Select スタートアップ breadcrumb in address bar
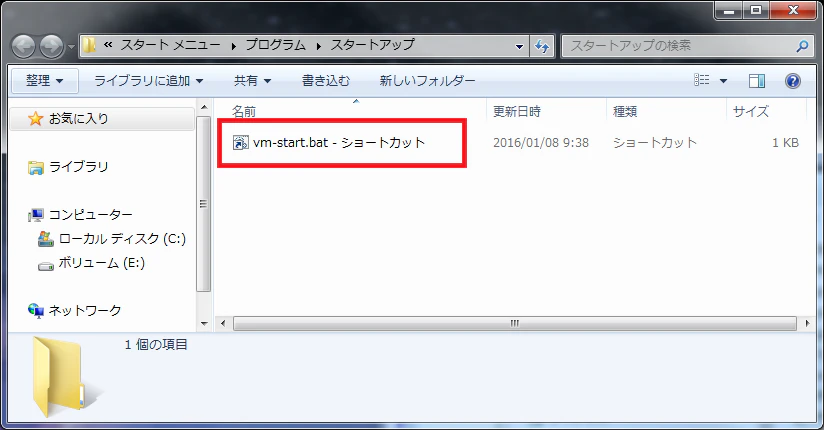 373,45
